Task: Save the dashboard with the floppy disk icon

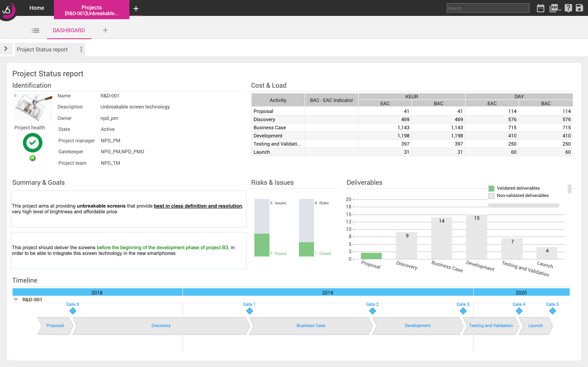Action: tap(579, 8)
